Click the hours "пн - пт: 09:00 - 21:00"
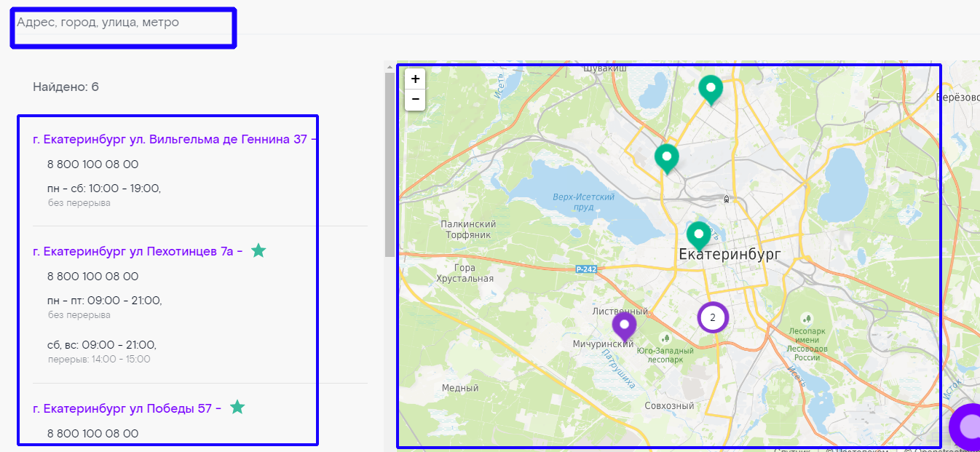Image resolution: width=980 pixels, height=452 pixels. 105,301
